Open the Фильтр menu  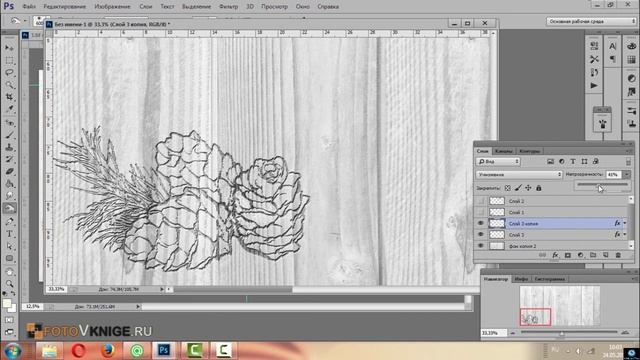tap(229, 7)
